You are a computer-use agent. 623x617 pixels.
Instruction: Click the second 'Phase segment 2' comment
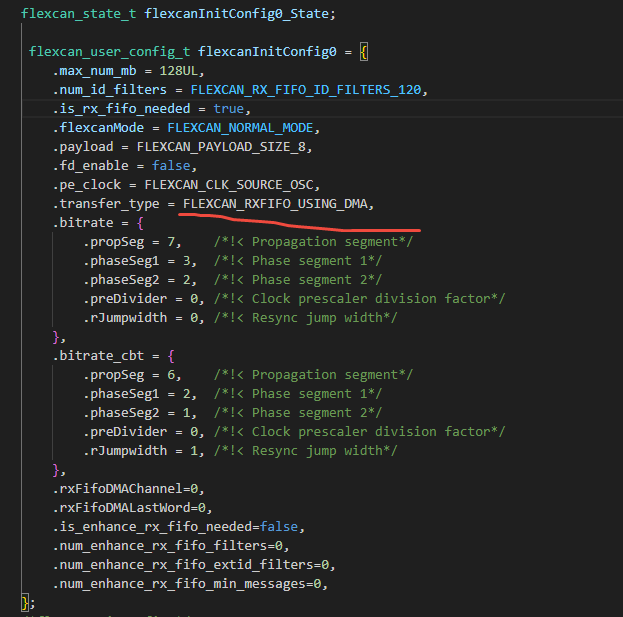(298, 413)
